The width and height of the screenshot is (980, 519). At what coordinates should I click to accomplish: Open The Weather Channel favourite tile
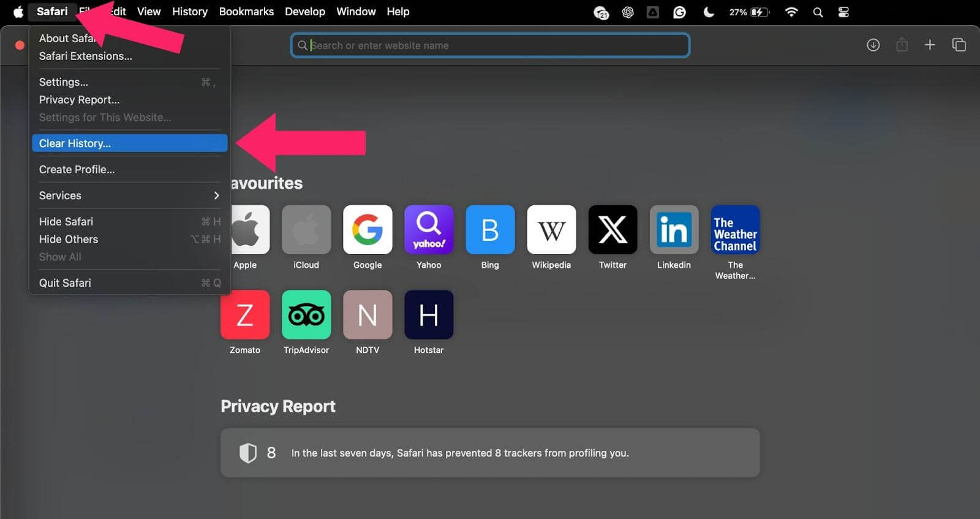pos(735,229)
